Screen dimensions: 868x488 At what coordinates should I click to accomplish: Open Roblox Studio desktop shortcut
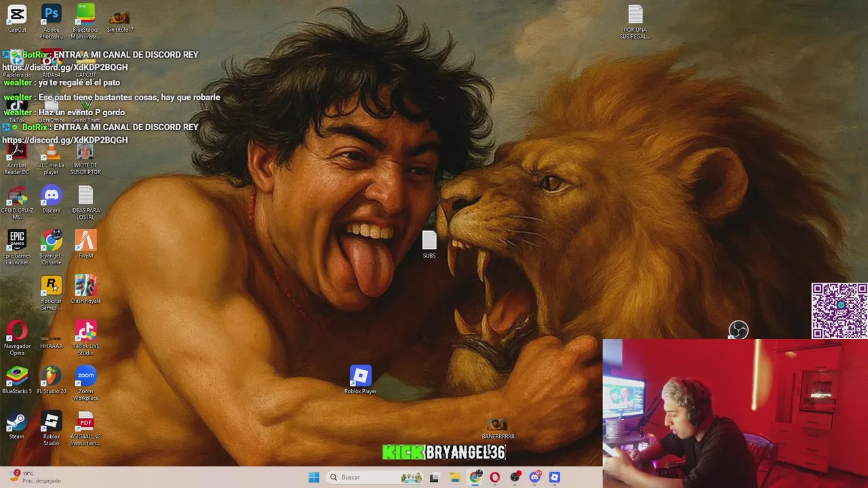click(x=51, y=429)
